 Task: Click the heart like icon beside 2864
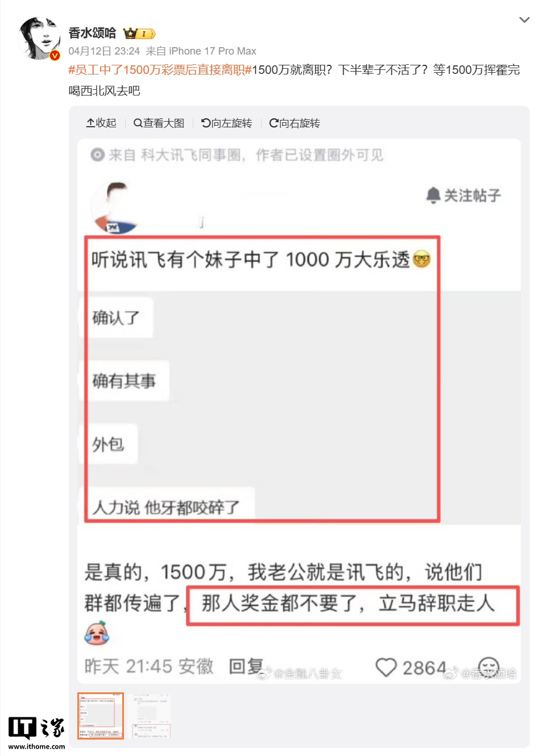coord(386,667)
